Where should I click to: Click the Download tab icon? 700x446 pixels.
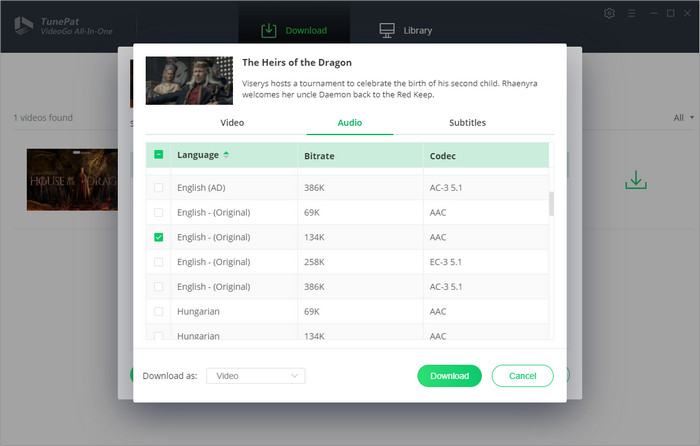coord(269,30)
